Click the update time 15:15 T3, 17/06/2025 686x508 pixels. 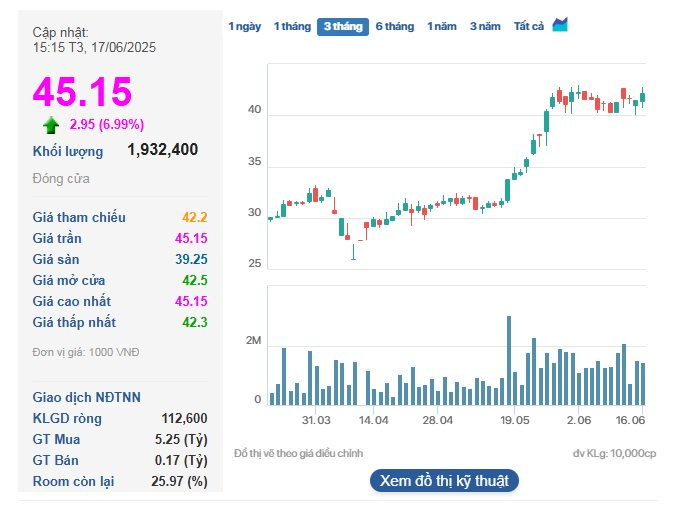point(94,47)
